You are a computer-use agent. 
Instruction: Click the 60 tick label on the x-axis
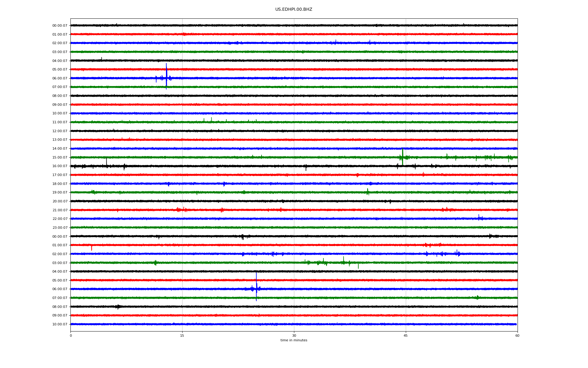point(517,335)
